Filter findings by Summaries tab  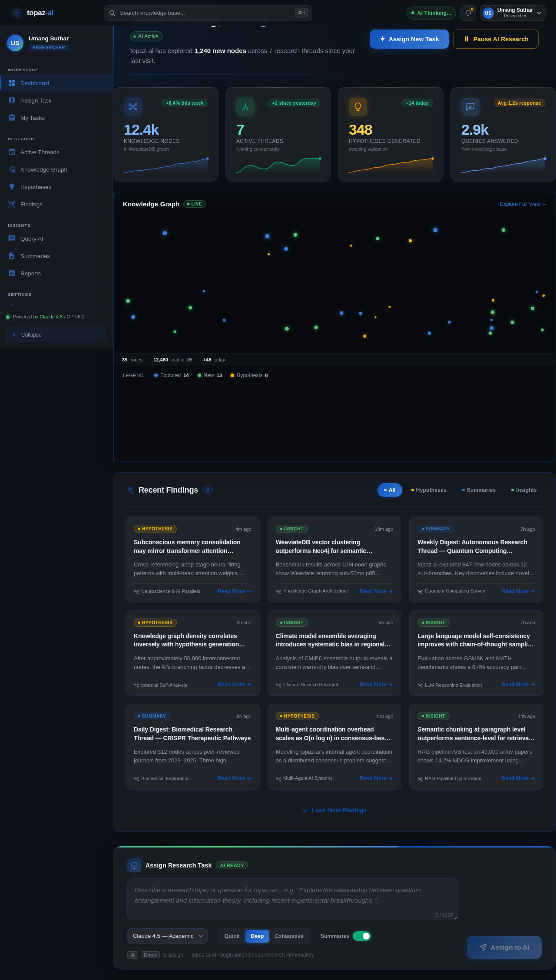pos(479,490)
